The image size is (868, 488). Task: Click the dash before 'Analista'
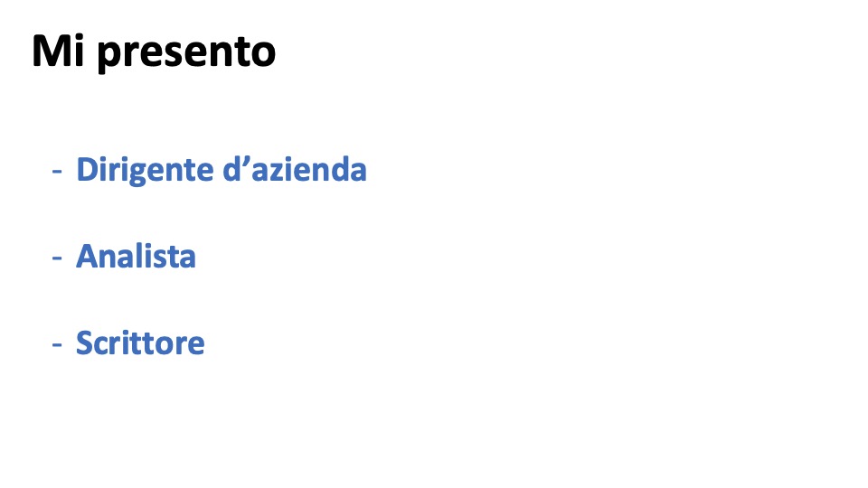57,258
